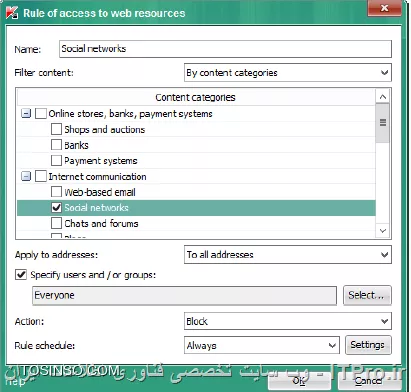Screen dimensions: 411x392
Task: Click the category list scroll down arrow
Action: pyautogui.click(x=383, y=231)
